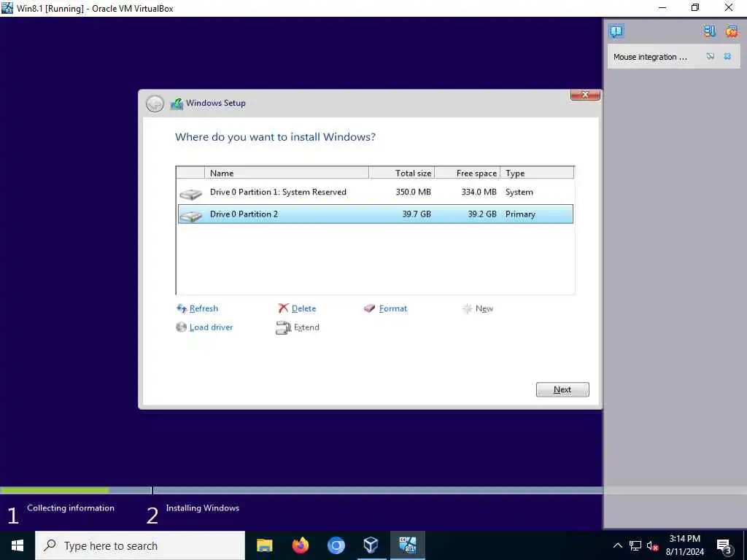Click 350.0 MB total size value

413,192
